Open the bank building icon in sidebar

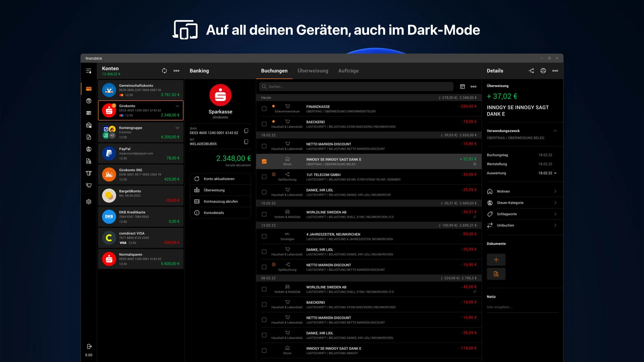point(89,125)
